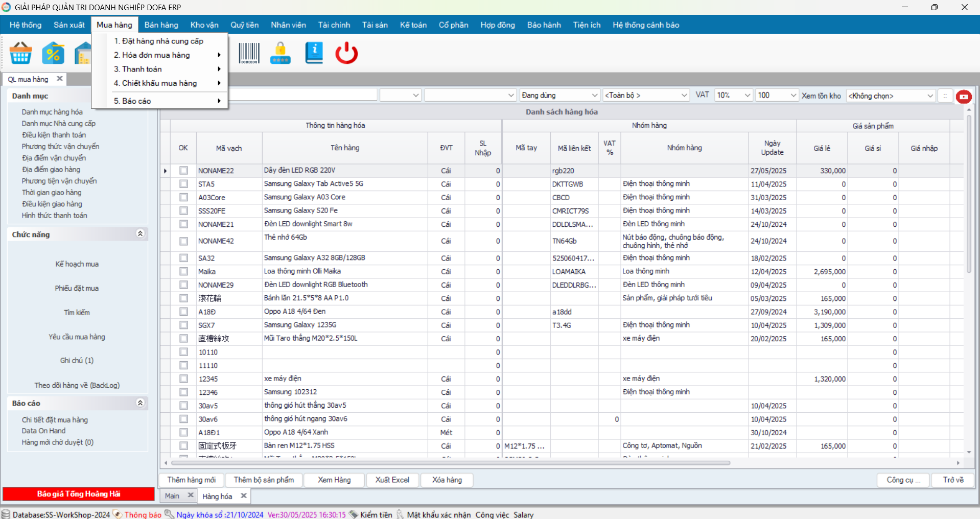Click the shopping basket toolbar icon
This screenshot has width=980, height=519.
coord(20,53)
